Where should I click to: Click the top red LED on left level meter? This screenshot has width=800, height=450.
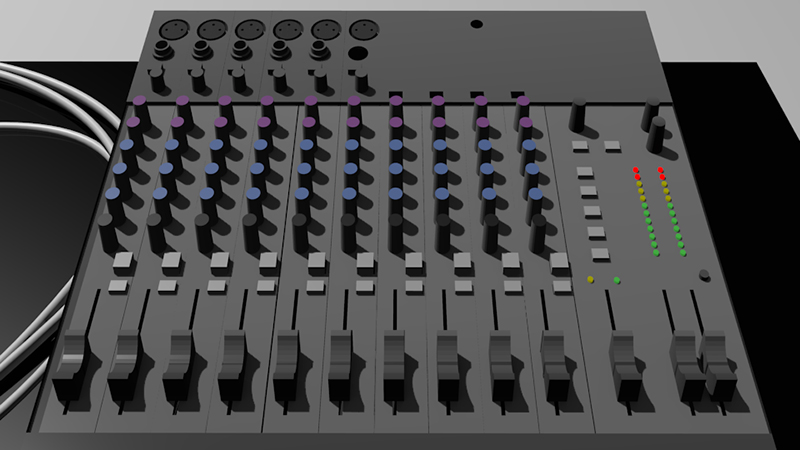coord(636,171)
